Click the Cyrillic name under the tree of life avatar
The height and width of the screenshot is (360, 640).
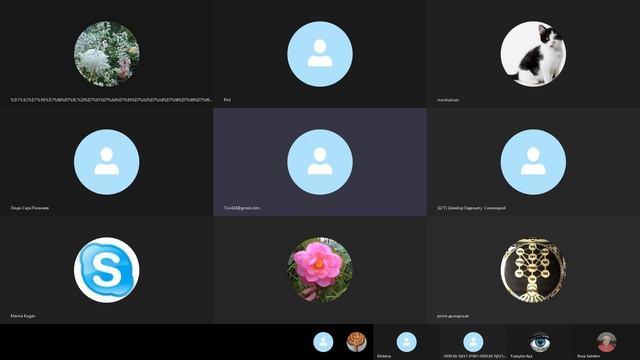(x=453, y=316)
